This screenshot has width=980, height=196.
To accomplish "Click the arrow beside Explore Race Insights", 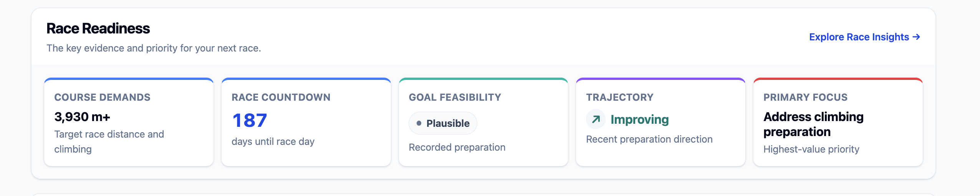I will click(916, 37).
